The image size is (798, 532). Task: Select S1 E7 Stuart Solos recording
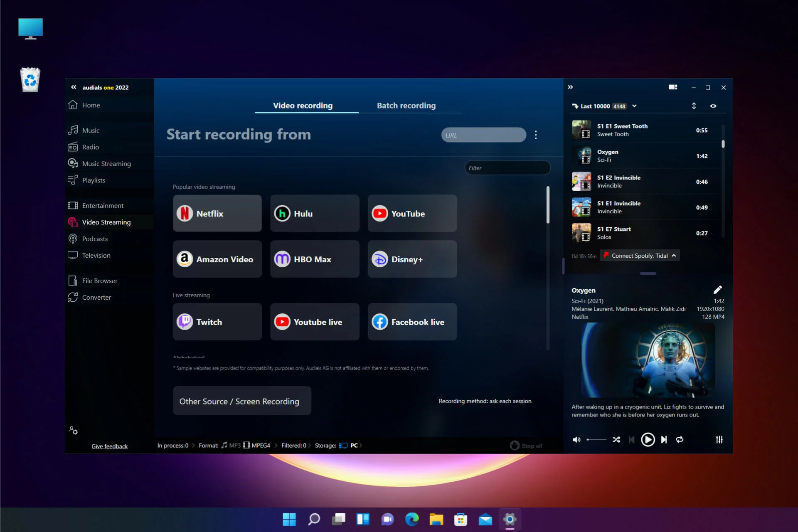tap(645, 233)
